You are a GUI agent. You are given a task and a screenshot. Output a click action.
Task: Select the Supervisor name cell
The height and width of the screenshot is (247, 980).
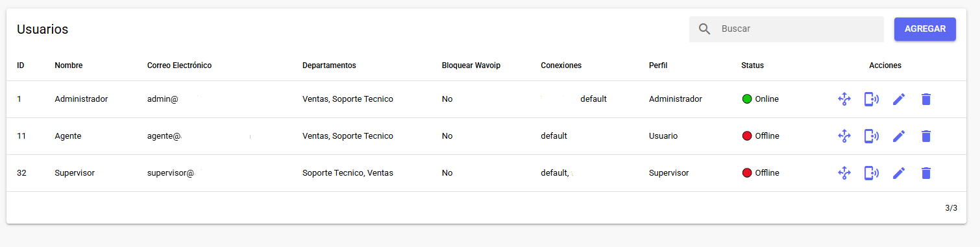click(75, 173)
